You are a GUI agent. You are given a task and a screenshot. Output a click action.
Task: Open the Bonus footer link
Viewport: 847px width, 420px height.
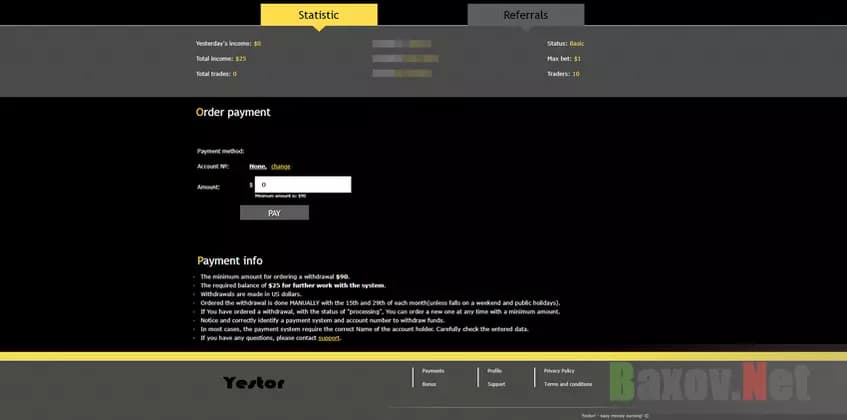pyautogui.click(x=428, y=384)
